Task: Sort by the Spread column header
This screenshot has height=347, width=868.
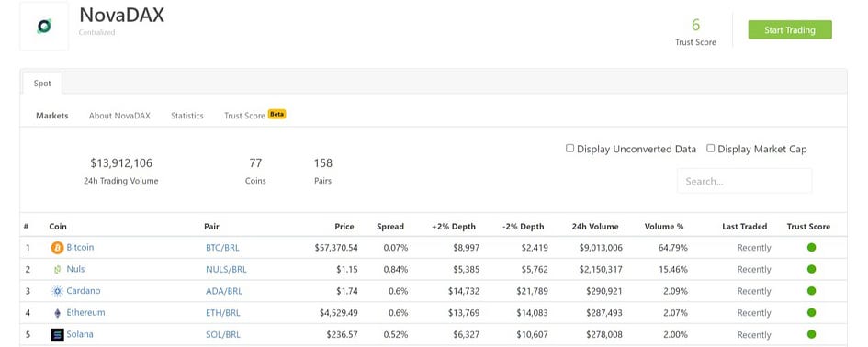Action: coord(390,227)
